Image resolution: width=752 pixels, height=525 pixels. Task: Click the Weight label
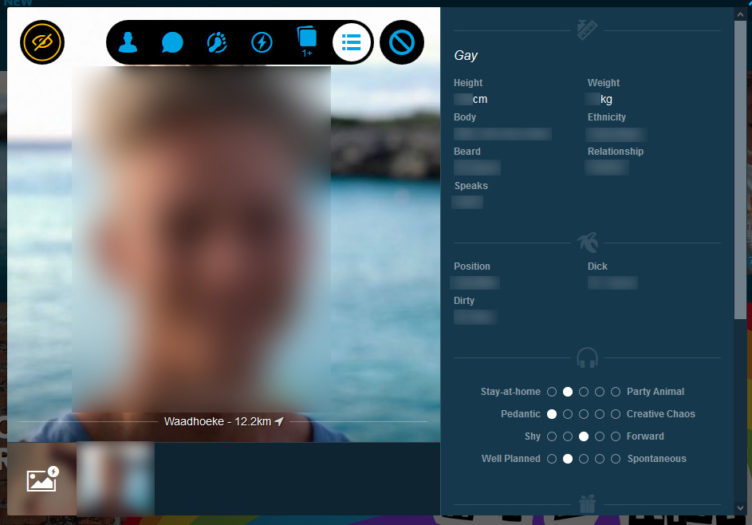603,82
